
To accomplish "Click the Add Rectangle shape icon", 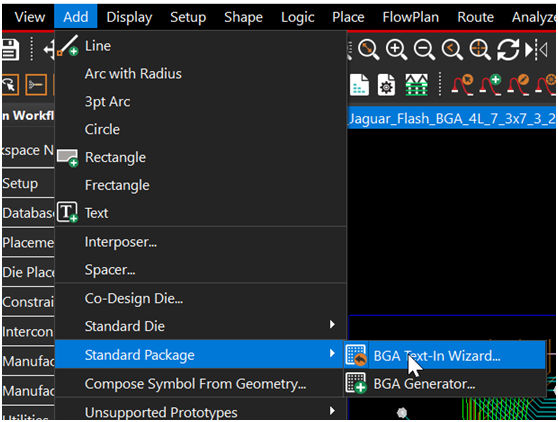I will tap(68, 158).
